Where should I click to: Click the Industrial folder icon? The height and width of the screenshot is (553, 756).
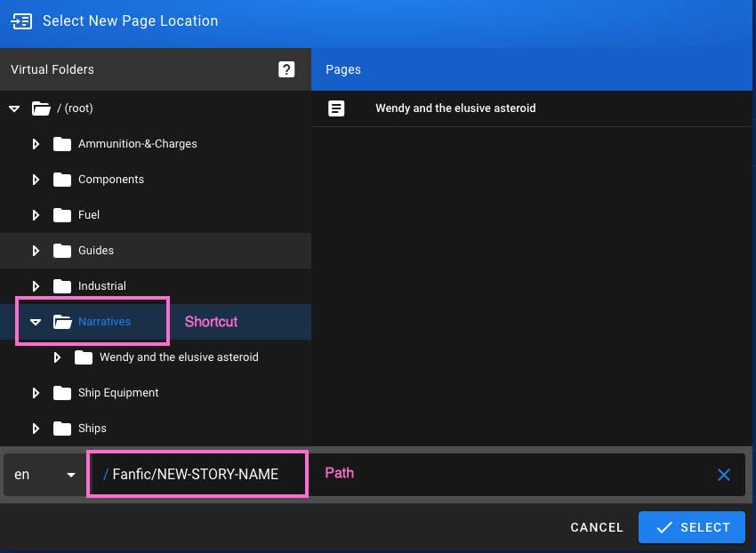click(x=62, y=286)
